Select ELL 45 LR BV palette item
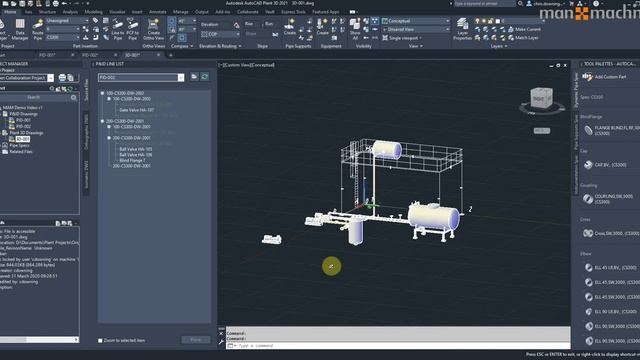 click(611, 268)
